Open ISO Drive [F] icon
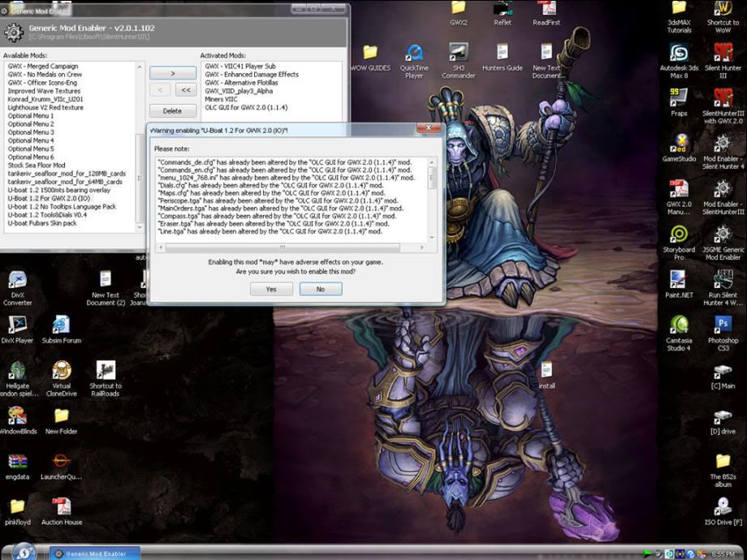Screen dimensions: 747x560 [x=723, y=511]
